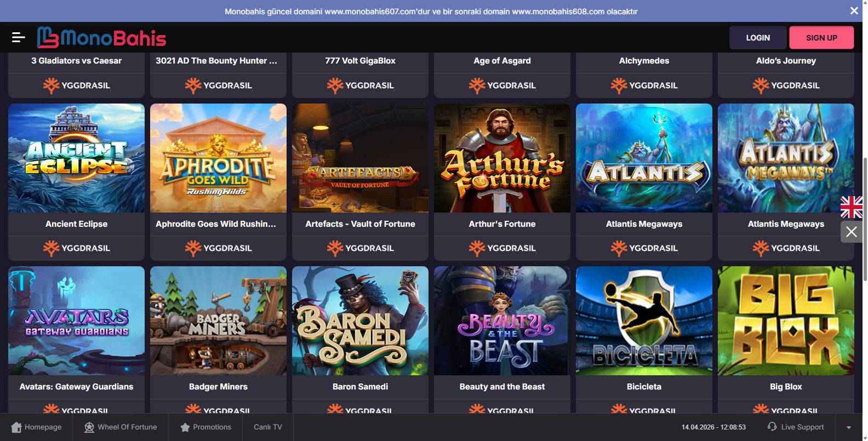Image resolution: width=868 pixels, height=441 pixels.
Task: Open Wheel Of Fortune from bottom bar
Action: coord(121,427)
